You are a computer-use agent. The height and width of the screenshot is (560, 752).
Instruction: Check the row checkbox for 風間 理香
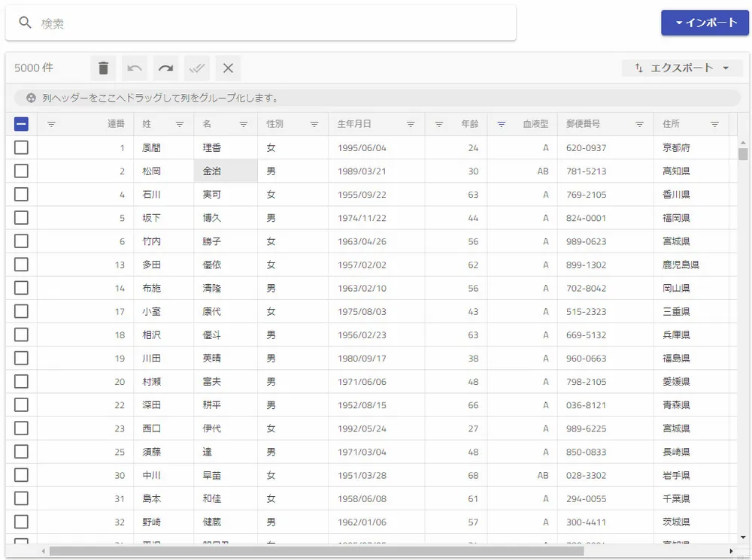point(21,148)
